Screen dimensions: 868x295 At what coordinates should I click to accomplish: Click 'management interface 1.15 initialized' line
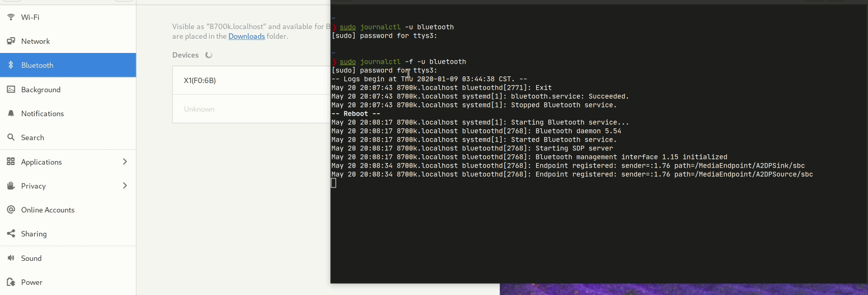coord(529,157)
